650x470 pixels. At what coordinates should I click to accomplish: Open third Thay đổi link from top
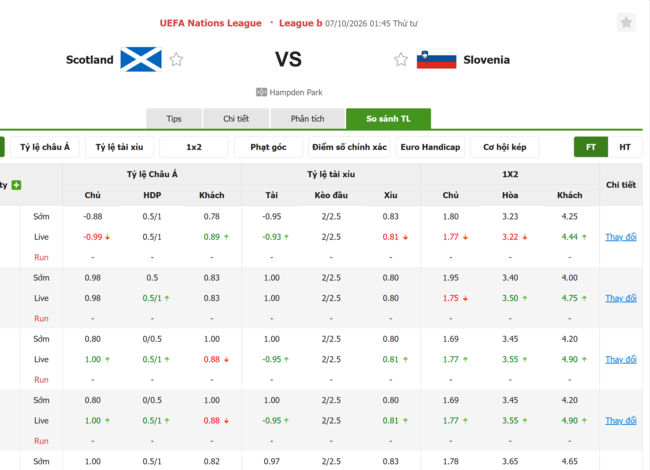[621, 359]
